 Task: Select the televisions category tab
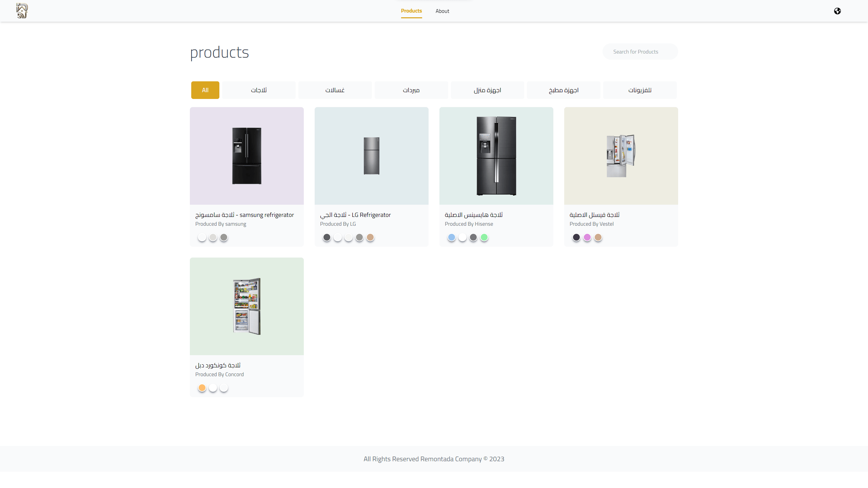pos(640,90)
